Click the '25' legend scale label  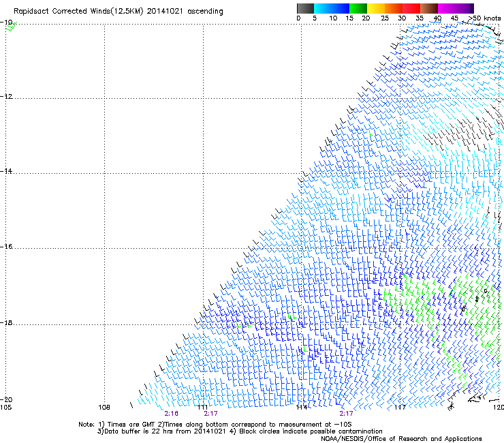click(x=385, y=18)
